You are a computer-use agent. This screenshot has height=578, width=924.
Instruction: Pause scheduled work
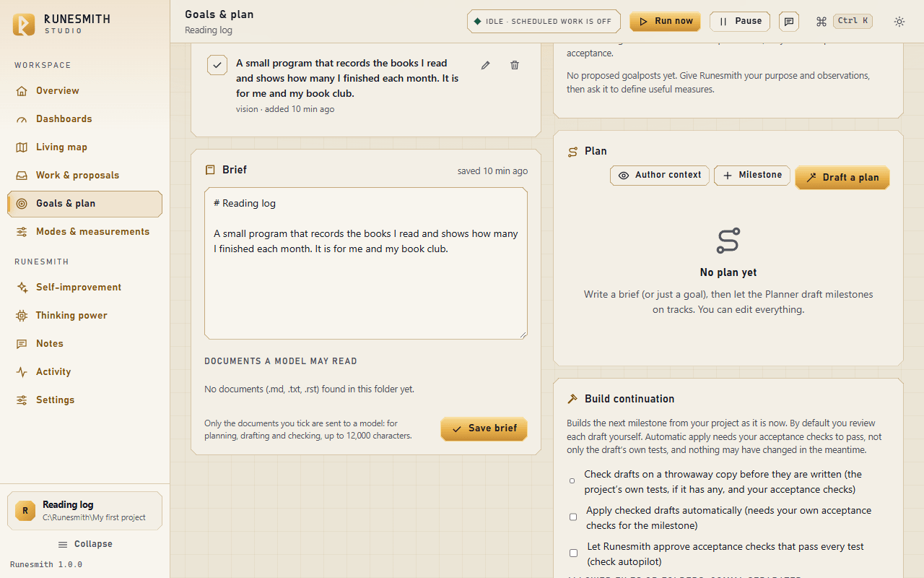[740, 22]
